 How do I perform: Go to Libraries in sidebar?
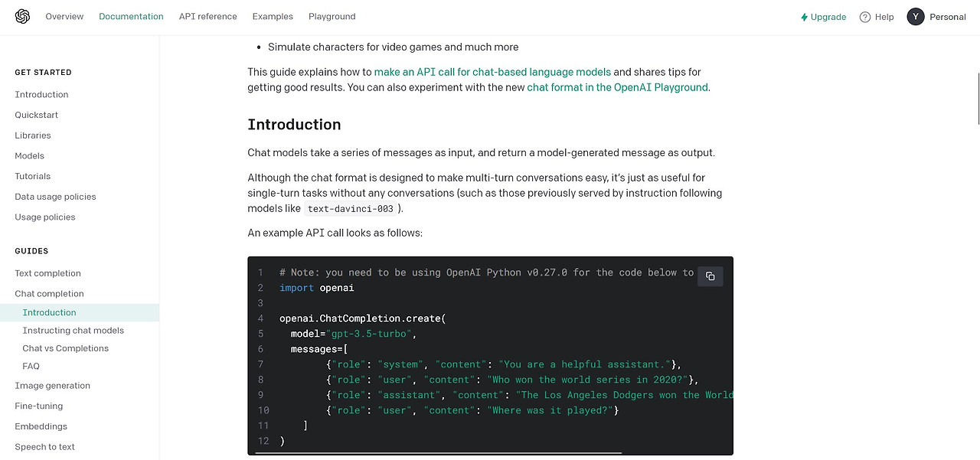[33, 135]
